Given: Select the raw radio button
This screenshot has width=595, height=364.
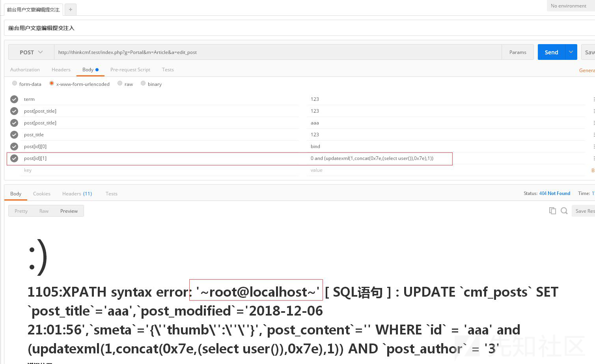Looking at the screenshot, I should coord(120,84).
